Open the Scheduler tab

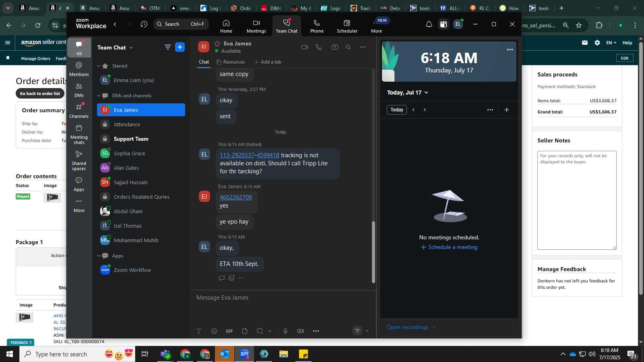pyautogui.click(x=347, y=26)
